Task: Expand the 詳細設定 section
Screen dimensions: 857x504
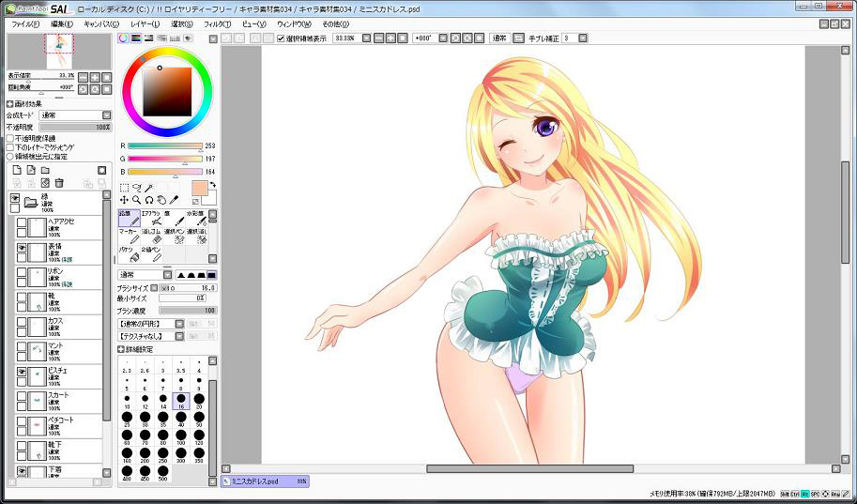Action: [122, 348]
